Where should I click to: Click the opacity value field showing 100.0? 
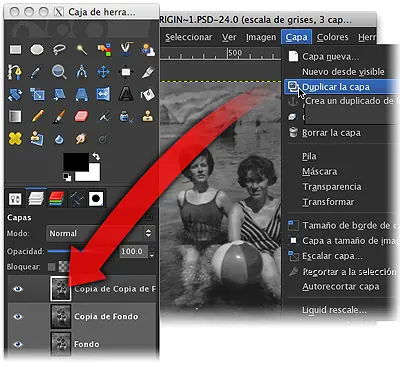(133, 251)
